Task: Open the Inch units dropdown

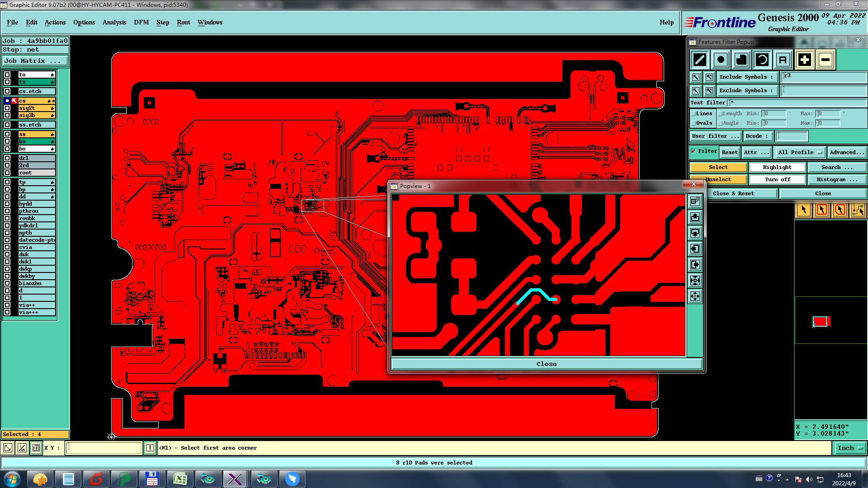Action: pyautogui.click(x=849, y=448)
